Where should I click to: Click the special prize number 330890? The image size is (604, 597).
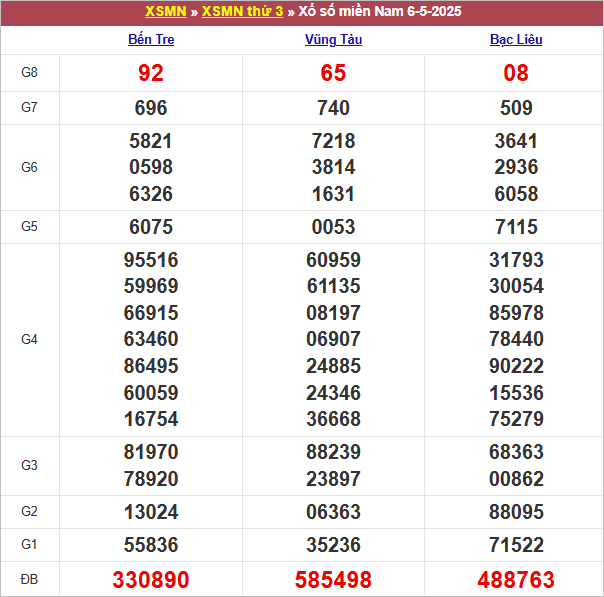(x=151, y=580)
